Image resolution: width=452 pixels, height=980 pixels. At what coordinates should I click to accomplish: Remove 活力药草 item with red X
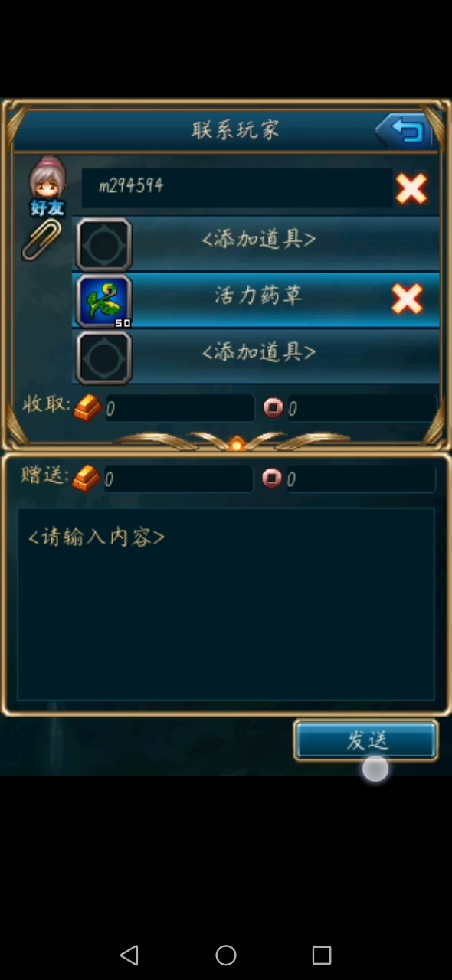click(x=407, y=299)
